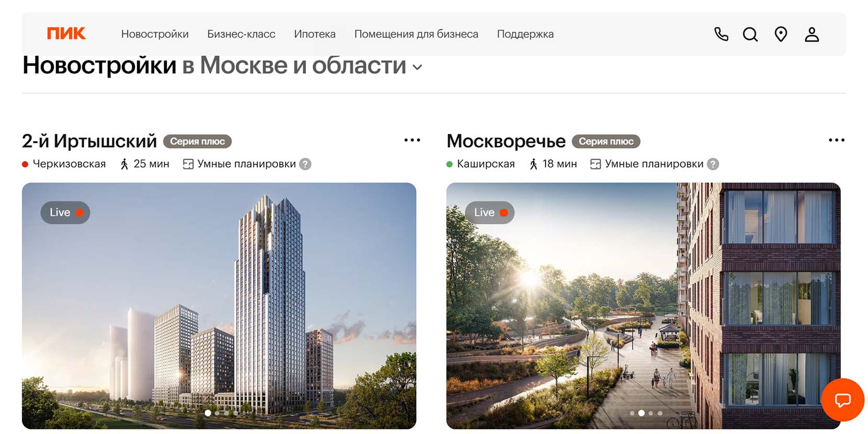This screenshot has width=868, height=434.
Task: Click help icon beside 2-й Иртышский Умные планировки
Action: pos(305,164)
